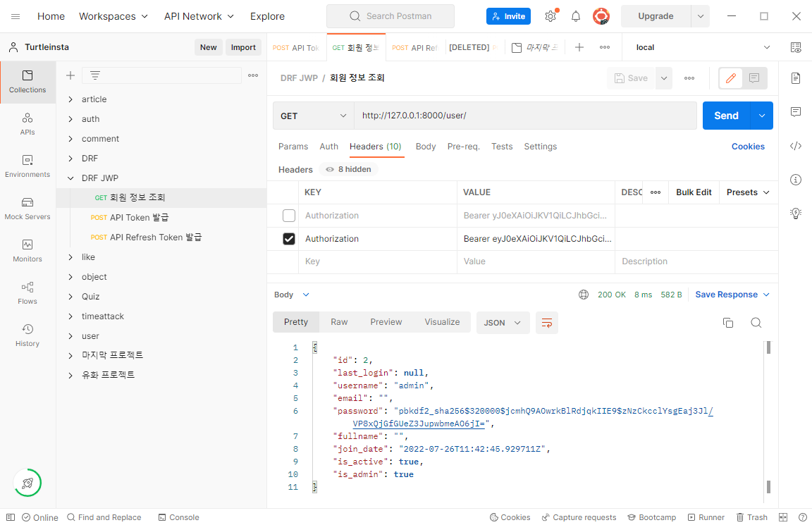Open comments icon in right sidebar
The width and height of the screenshot is (812, 525).
[796, 112]
